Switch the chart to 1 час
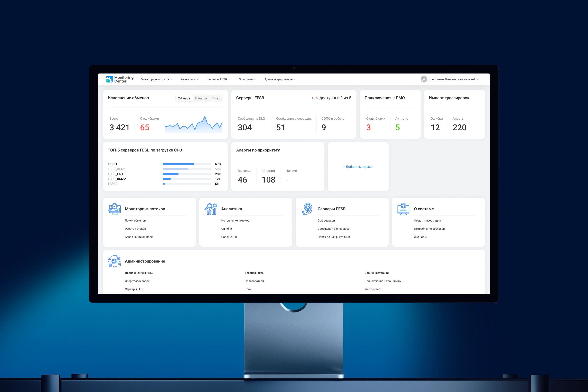The image size is (588, 392). [x=216, y=98]
